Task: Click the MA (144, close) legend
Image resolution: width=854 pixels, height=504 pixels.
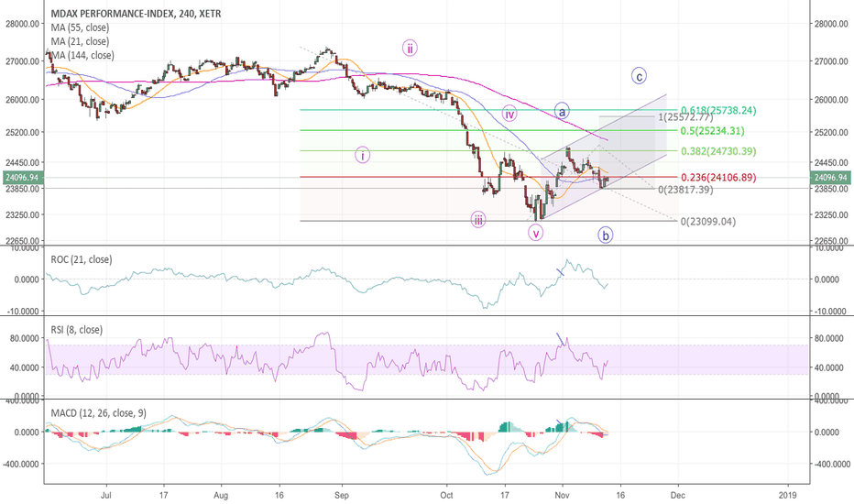Action: point(82,55)
